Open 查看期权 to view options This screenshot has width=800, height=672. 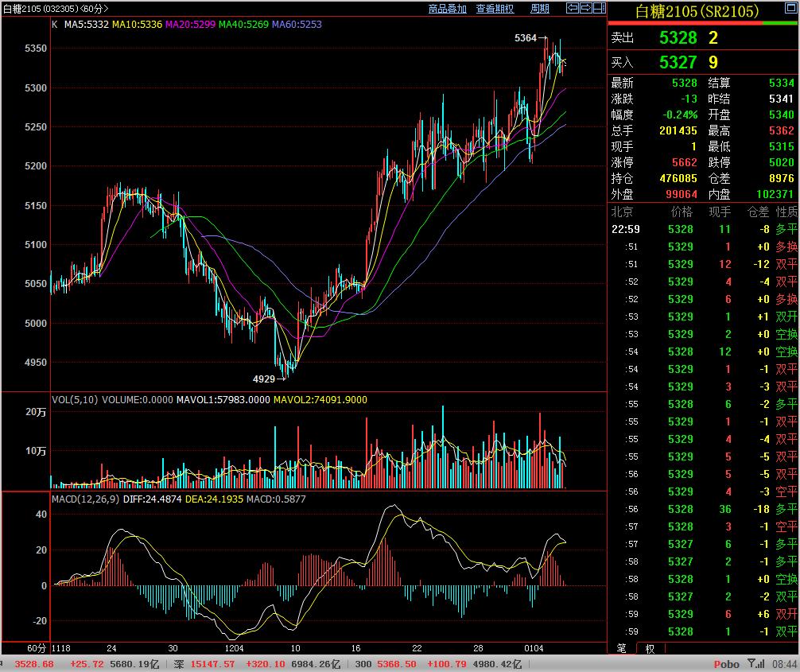(495, 9)
